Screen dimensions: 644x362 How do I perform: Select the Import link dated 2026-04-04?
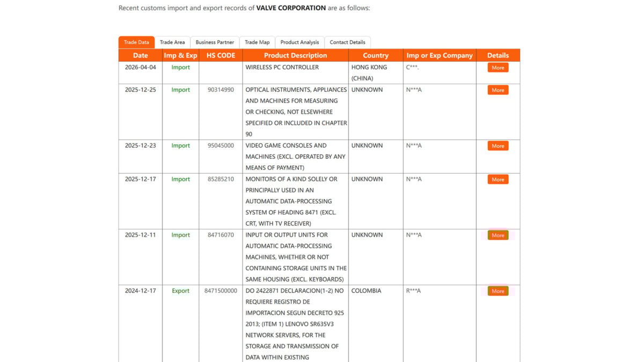coord(180,67)
